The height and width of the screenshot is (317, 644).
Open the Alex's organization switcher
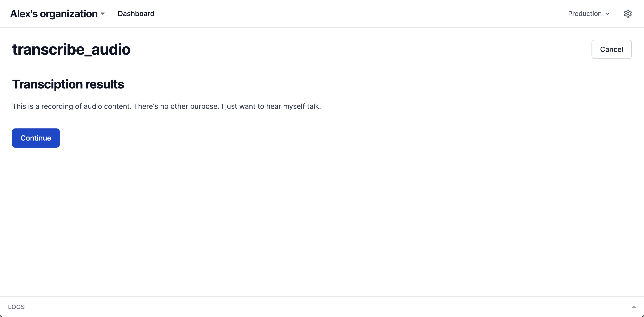54,14
